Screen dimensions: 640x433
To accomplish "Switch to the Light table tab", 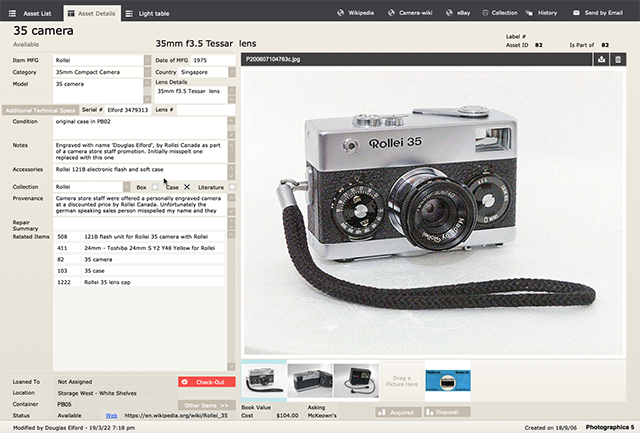I will coord(153,13).
